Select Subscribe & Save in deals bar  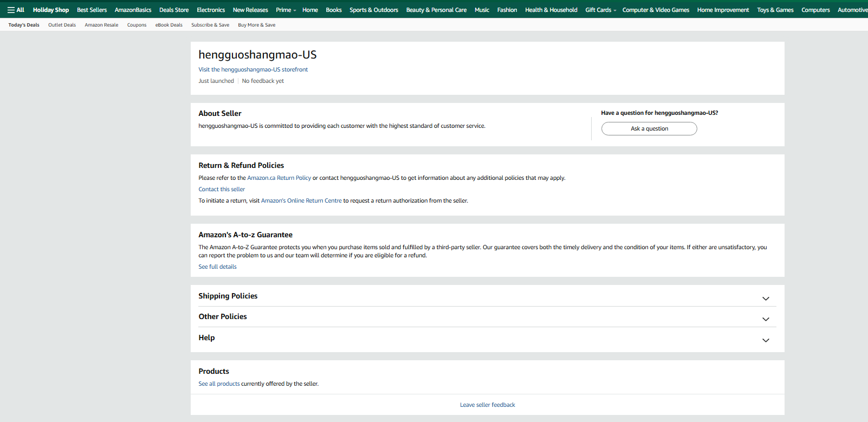(210, 25)
